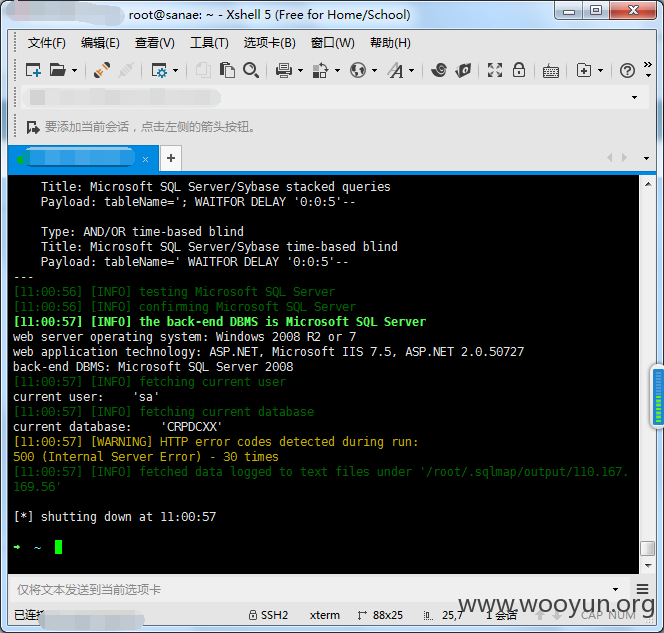Click the terminal scrollbar down arrow

click(x=648, y=566)
